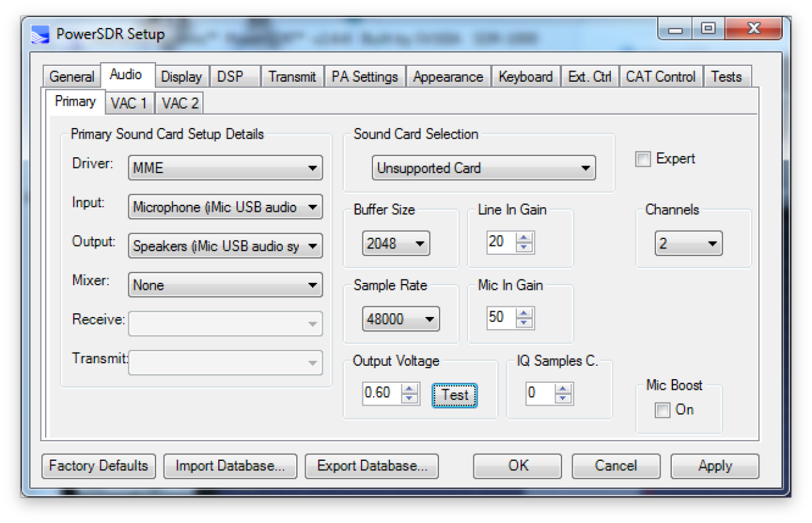Open the PA Settings tab
812x523 pixels.
click(x=365, y=77)
